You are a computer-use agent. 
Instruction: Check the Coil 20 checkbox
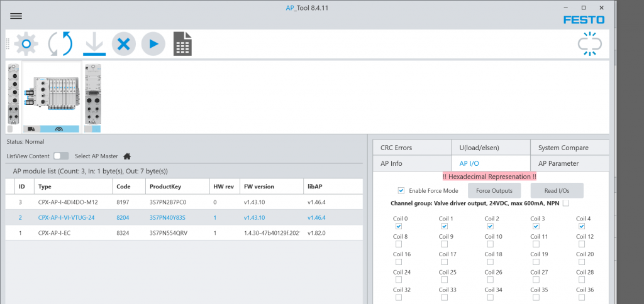point(582,262)
